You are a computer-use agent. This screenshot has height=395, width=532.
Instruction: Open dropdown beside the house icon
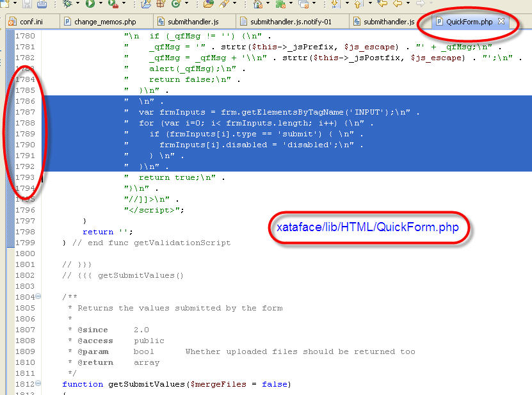click(x=268, y=3)
